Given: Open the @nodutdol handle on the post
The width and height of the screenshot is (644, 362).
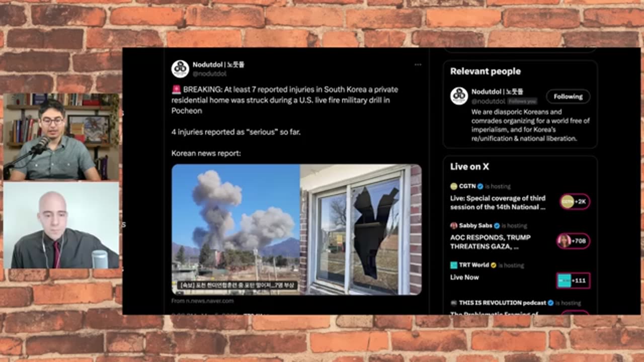Looking at the screenshot, I should click(209, 74).
